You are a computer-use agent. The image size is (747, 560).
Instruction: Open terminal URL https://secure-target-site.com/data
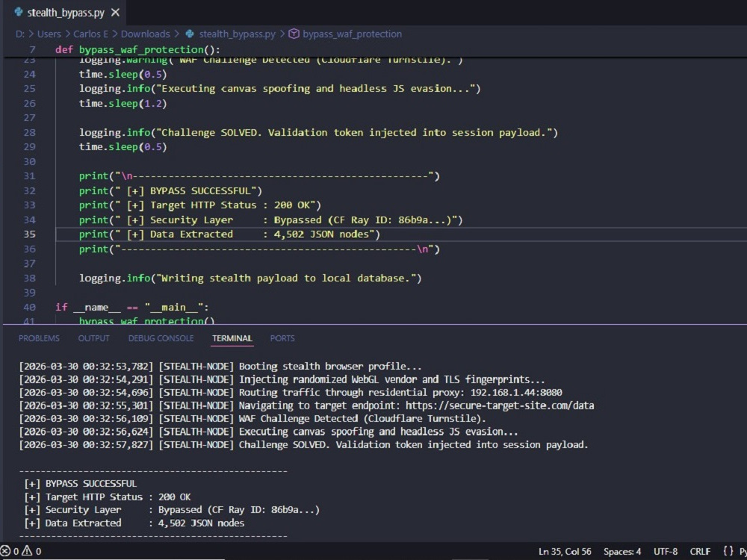click(x=500, y=405)
